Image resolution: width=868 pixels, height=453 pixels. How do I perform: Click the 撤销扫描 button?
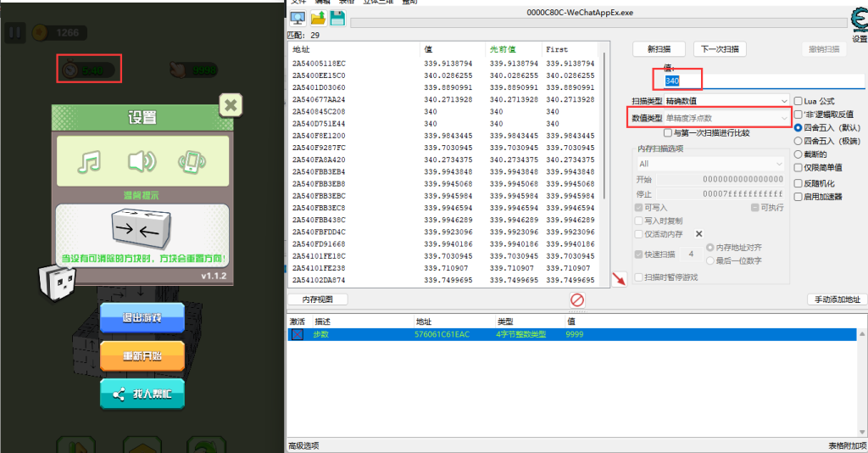point(824,48)
